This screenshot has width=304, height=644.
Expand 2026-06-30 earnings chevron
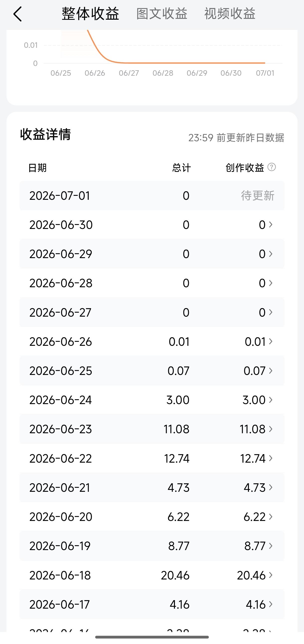click(x=271, y=224)
